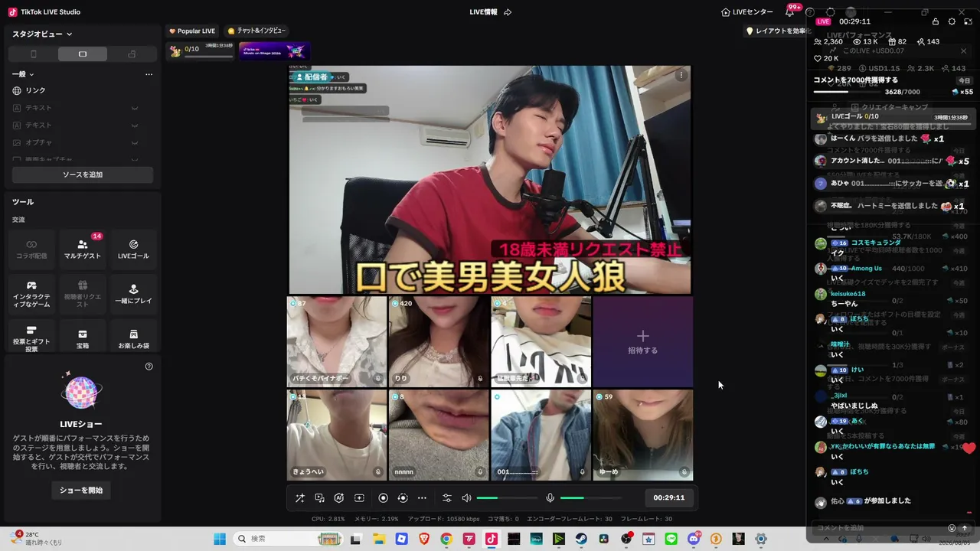
Task: Select the portrait phone layout tab
Action: (x=34, y=54)
